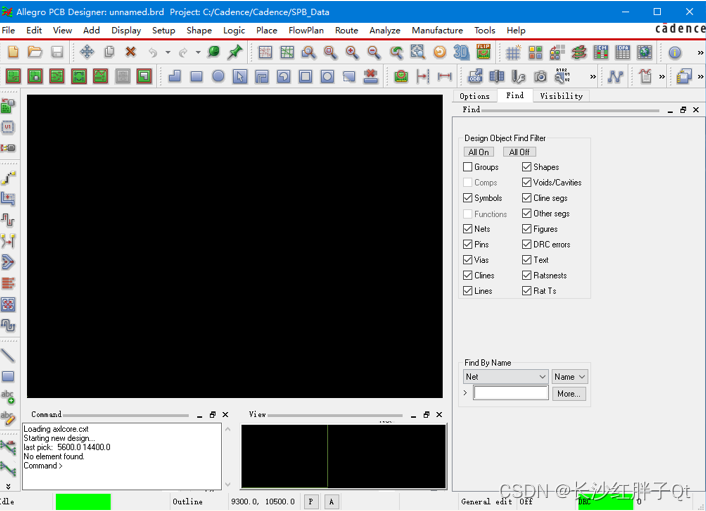Click the View window world view thumbnail
706x511 pixels.
tap(344, 456)
